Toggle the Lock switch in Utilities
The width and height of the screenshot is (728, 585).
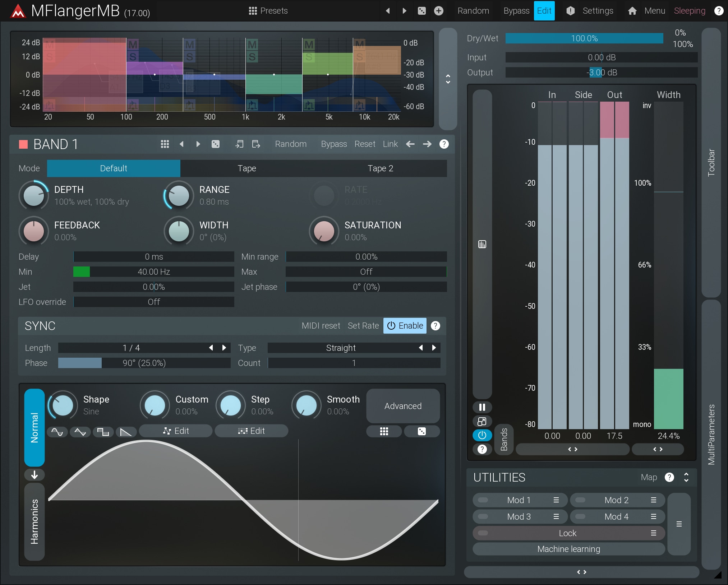click(x=483, y=533)
